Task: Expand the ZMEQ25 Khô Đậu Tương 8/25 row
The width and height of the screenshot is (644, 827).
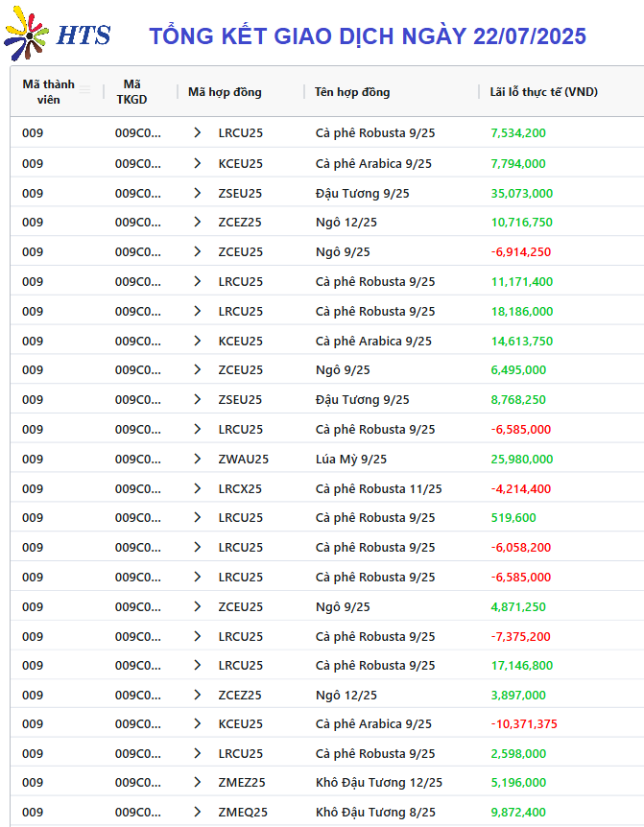Action: click(x=198, y=812)
